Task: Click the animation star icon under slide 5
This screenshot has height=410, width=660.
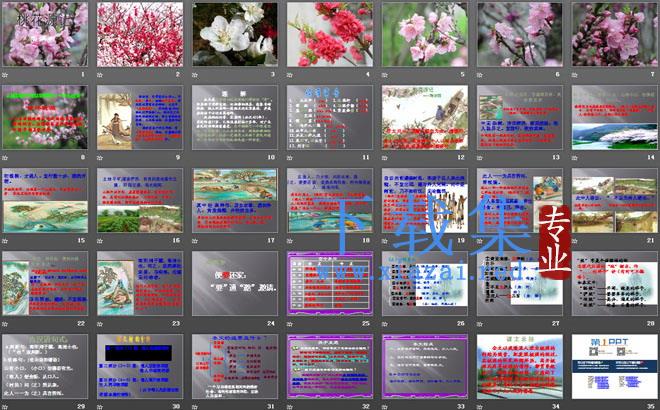Action: pyautogui.click(x=385, y=75)
